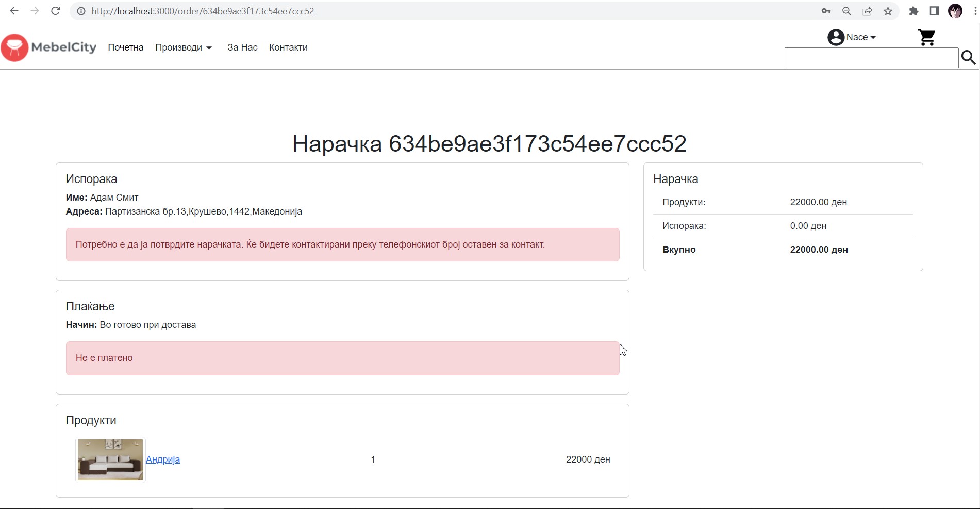Viewport: 980px width, 509px height.
Task: Bookmark this page with star icon
Action: (888, 11)
